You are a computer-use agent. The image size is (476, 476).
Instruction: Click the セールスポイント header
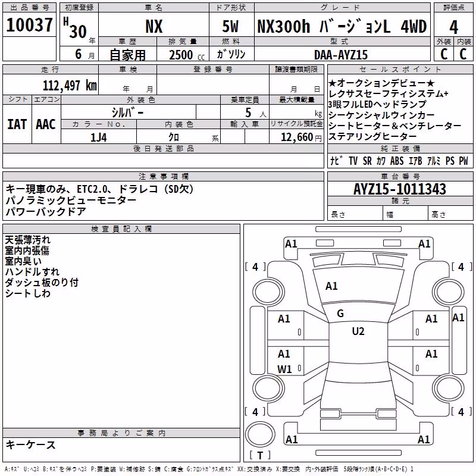point(400,69)
